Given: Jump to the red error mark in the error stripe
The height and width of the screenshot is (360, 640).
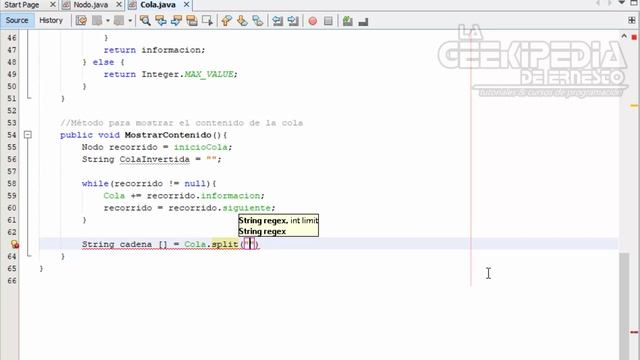Looking at the screenshot, I should coord(634,332).
